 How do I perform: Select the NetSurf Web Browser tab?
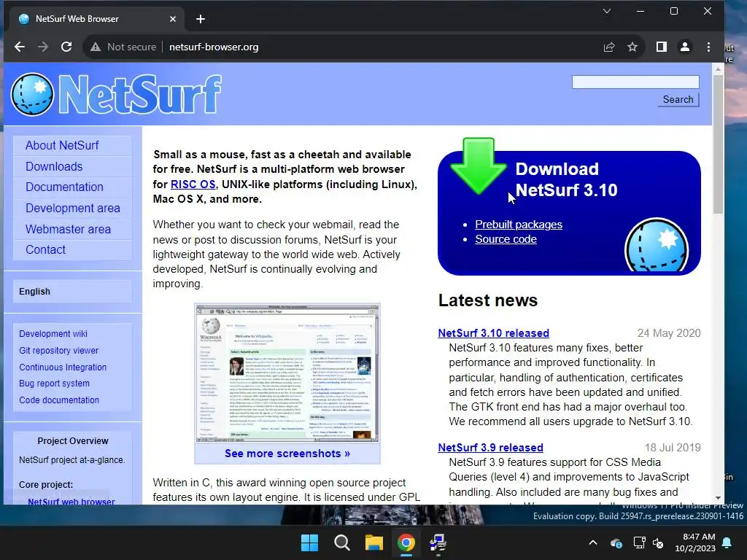click(97, 19)
